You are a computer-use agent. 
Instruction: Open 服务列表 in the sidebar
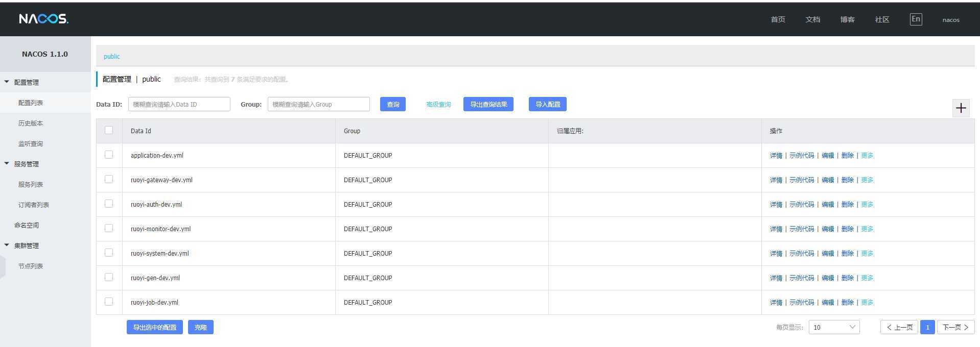point(45,184)
